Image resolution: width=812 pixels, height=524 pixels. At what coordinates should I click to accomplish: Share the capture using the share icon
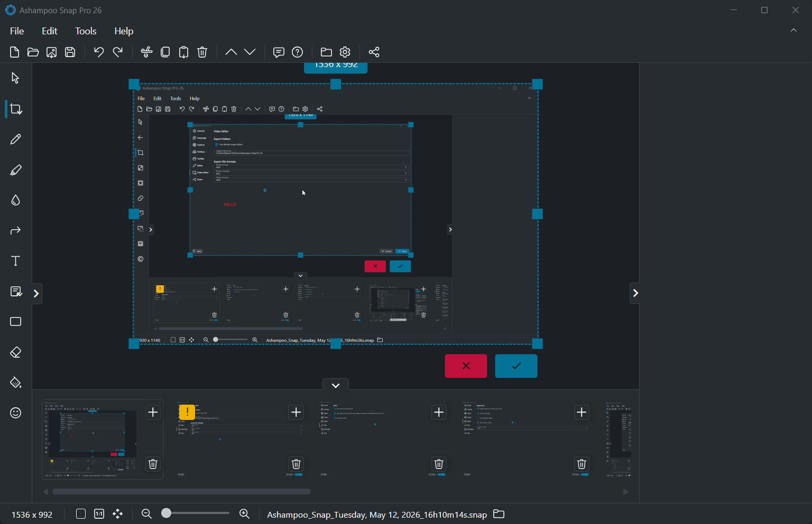374,52
